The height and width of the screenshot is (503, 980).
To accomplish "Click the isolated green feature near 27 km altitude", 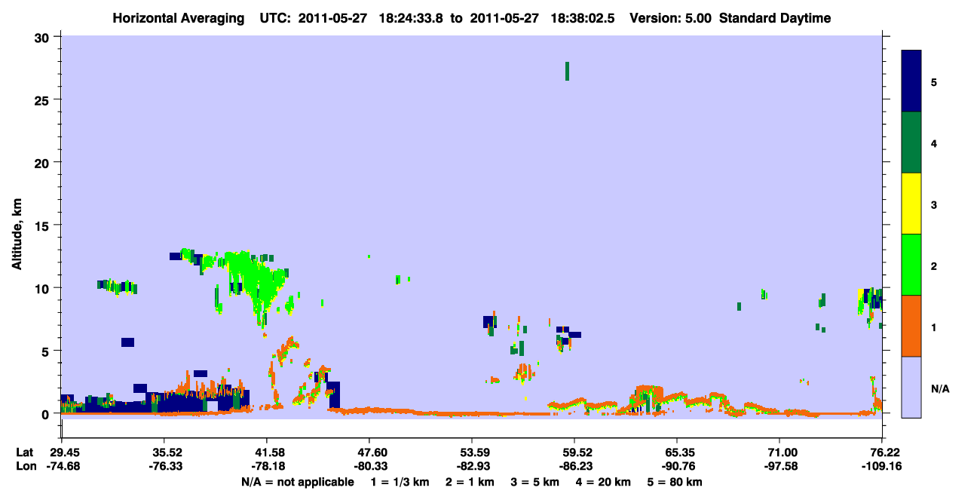I will point(567,71).
